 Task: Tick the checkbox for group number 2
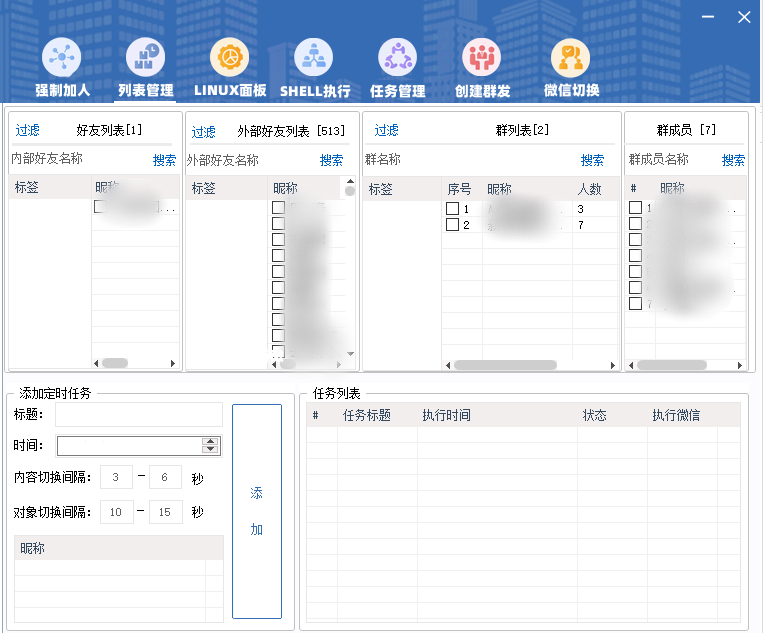coord(452,225)
